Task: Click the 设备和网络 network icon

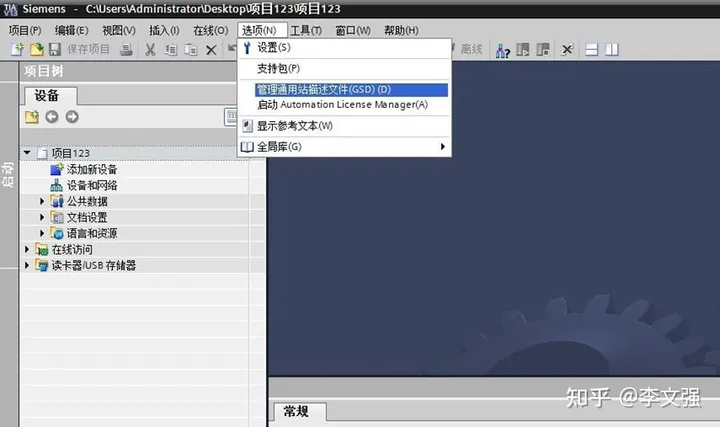Action: point(56,185)
